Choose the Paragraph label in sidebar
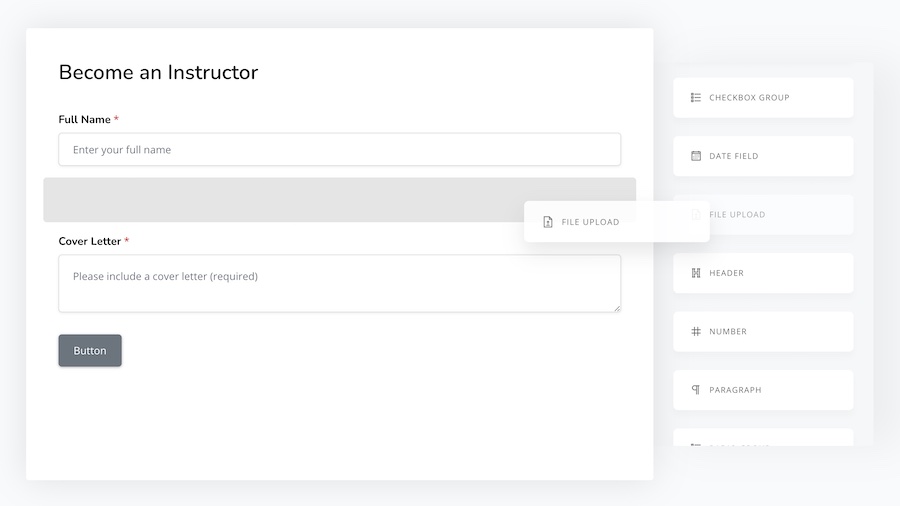Viewport: 900px width, 506px height. point(735,390)
